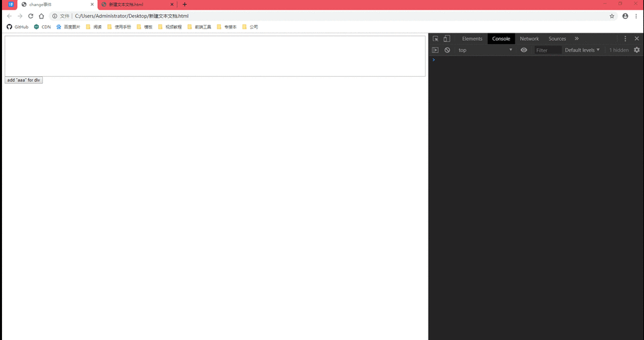Click the 'add "aaa" for div' button
The height and width of the screenshot is (340, 644).
24,80
